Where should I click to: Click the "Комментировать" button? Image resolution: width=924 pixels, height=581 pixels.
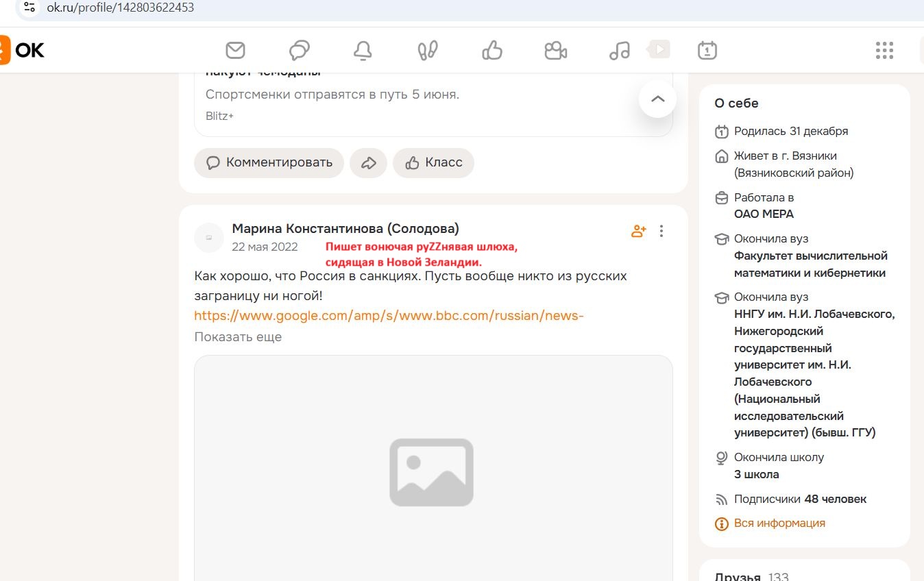point(269,162)
